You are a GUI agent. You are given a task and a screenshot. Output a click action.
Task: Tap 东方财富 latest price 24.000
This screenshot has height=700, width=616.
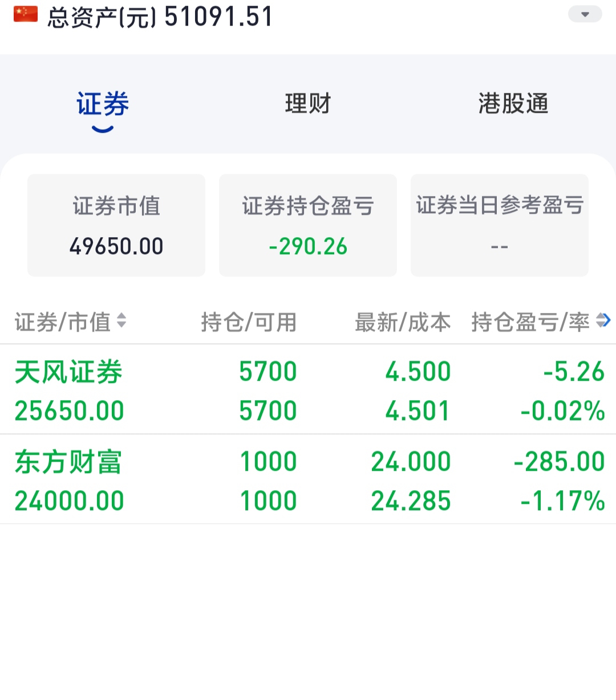(411, 462)
